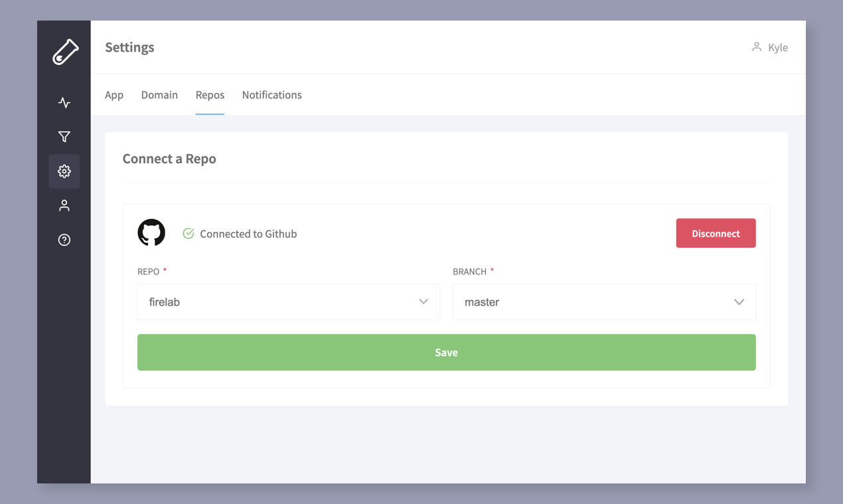Open the Repo dropdown showing firelab
Screen dimensions: 843x504
coord(289,302)
